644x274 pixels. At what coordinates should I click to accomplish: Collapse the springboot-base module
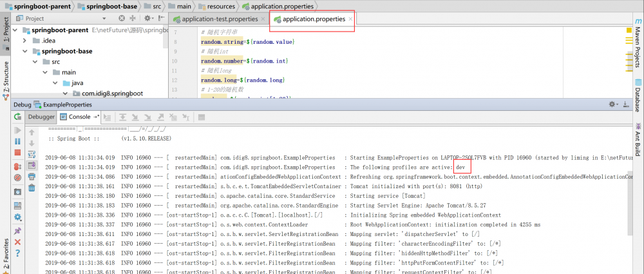[x=25, y=52]
